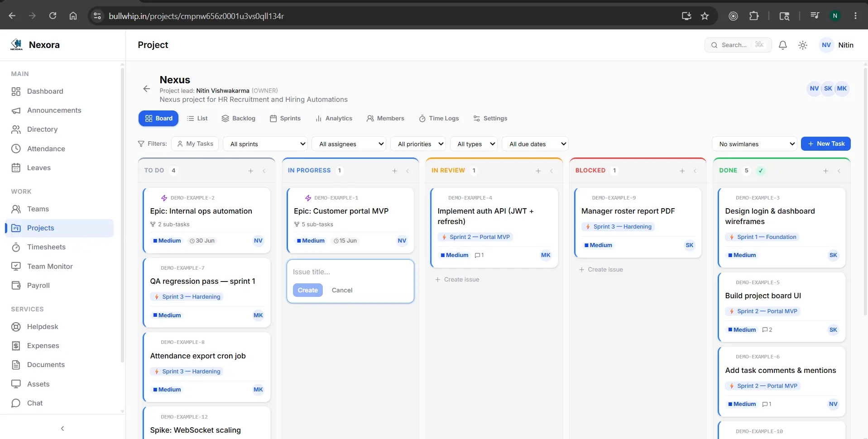
Task: Open Announcements megaphone in sidebar
Action: click(59, 110)
